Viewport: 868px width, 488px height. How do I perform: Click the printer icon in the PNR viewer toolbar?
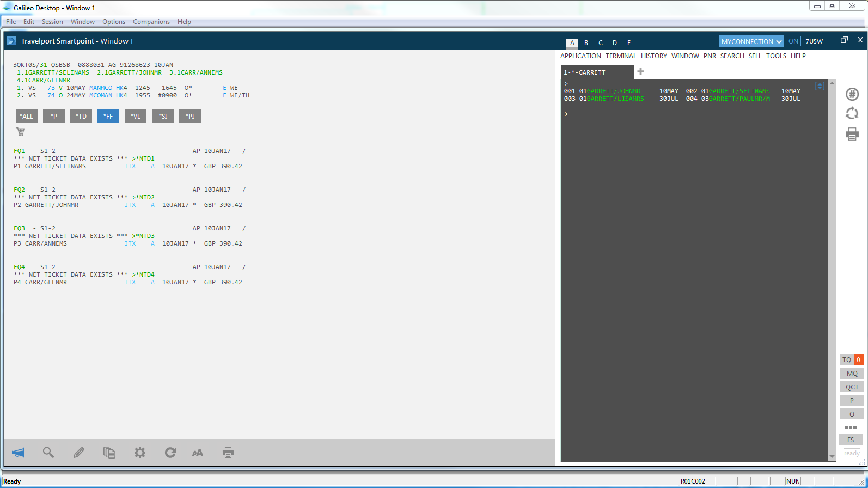point(228,453)
